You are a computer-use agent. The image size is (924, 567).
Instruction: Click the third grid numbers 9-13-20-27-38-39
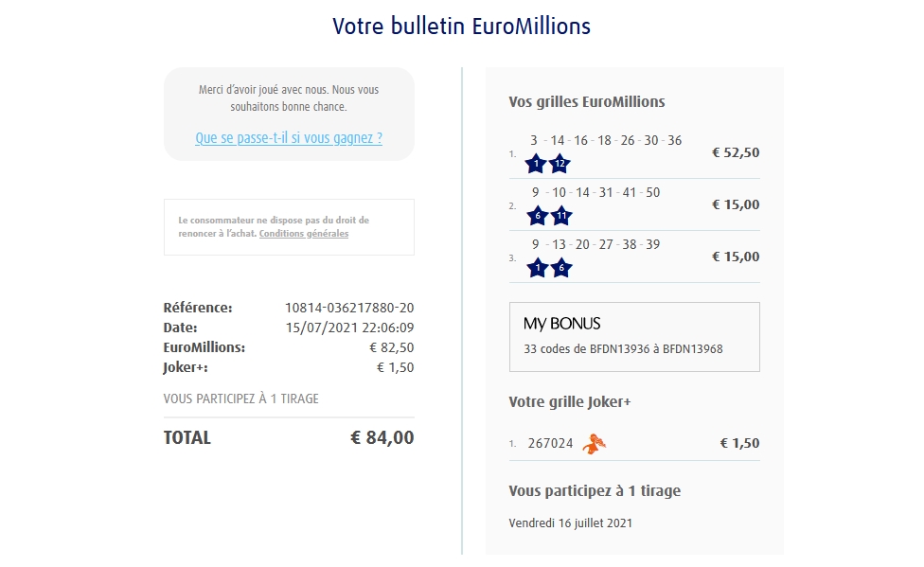click(595, 244)
